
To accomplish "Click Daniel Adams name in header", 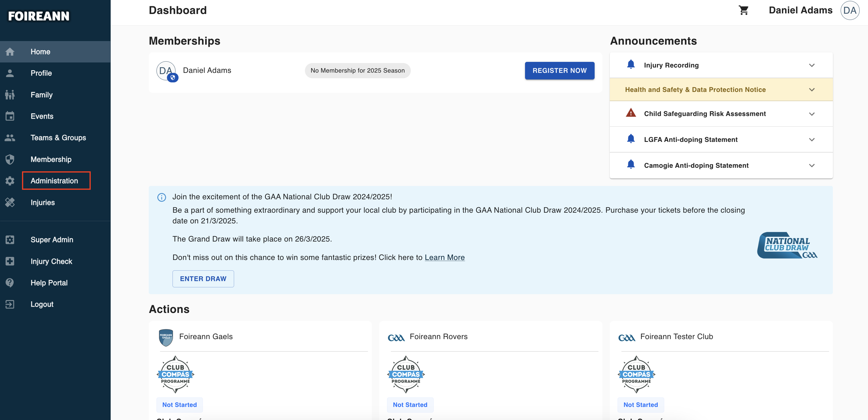I will (x=800, y=10).
